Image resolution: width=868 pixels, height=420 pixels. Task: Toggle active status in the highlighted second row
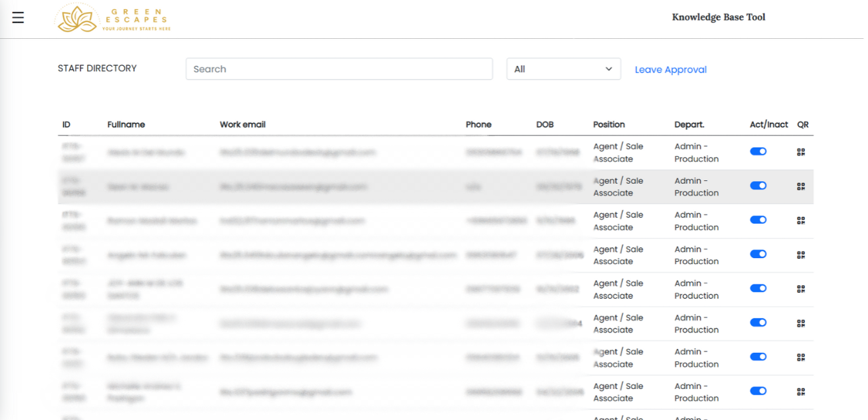point(758,186)
